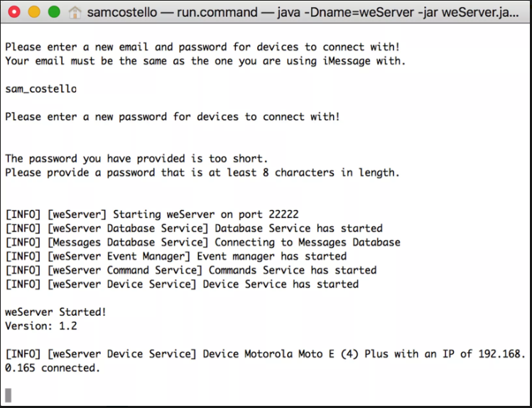Click the Connecting to Messages Database line
Viewport: 532px width, 408px height.
click(203, 242)
